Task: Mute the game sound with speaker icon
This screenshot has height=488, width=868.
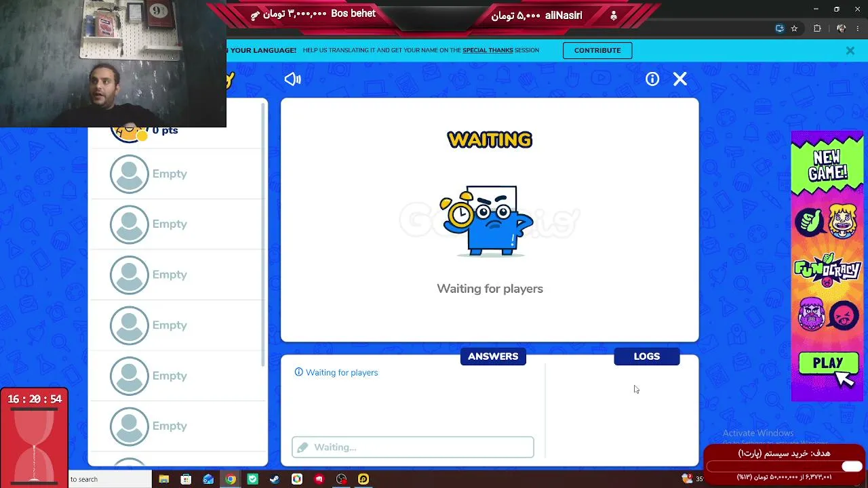Action: (292, 79)
